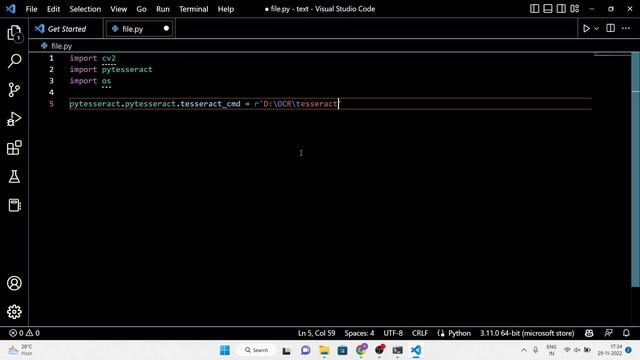Open the Accounts menu icon

pyautogui.click(x=14, y=283)
